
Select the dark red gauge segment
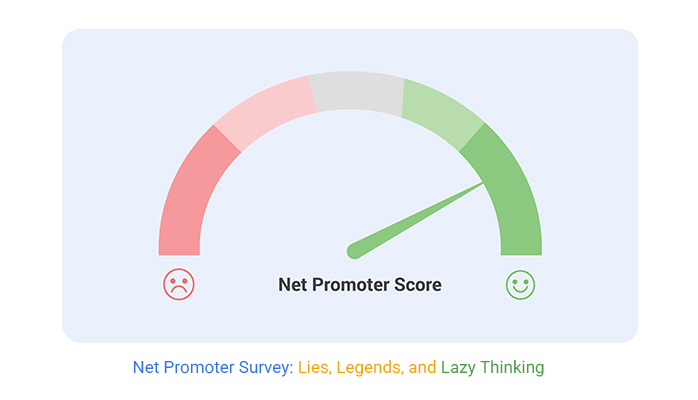click(191, 196)
